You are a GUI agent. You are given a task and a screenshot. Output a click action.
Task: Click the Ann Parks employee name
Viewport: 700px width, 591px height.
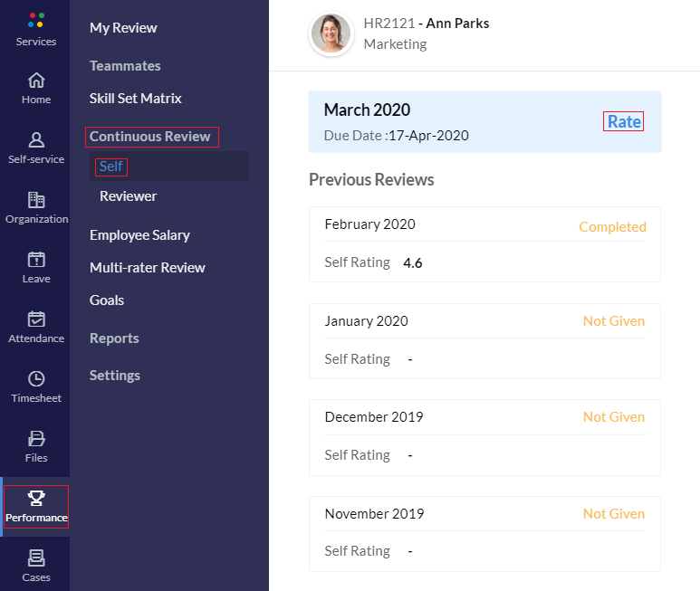[x=457, y=24]
